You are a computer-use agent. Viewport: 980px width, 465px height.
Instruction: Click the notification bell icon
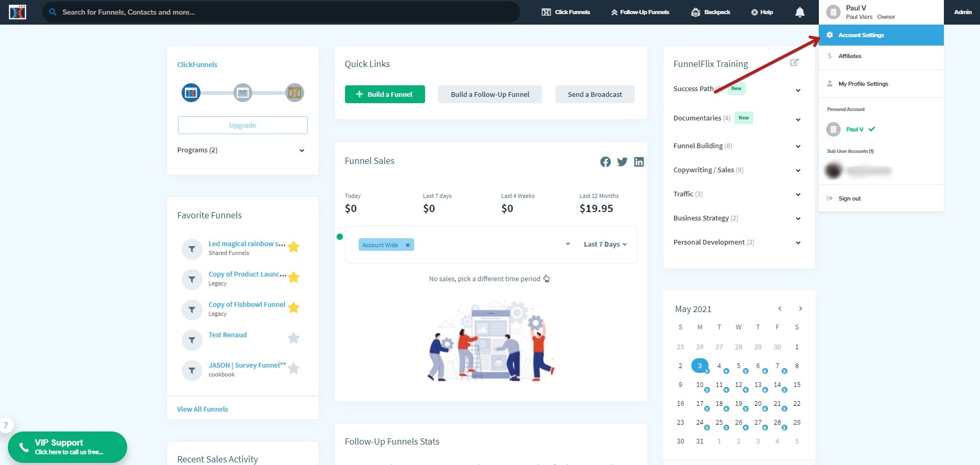[x=800, y=12]
